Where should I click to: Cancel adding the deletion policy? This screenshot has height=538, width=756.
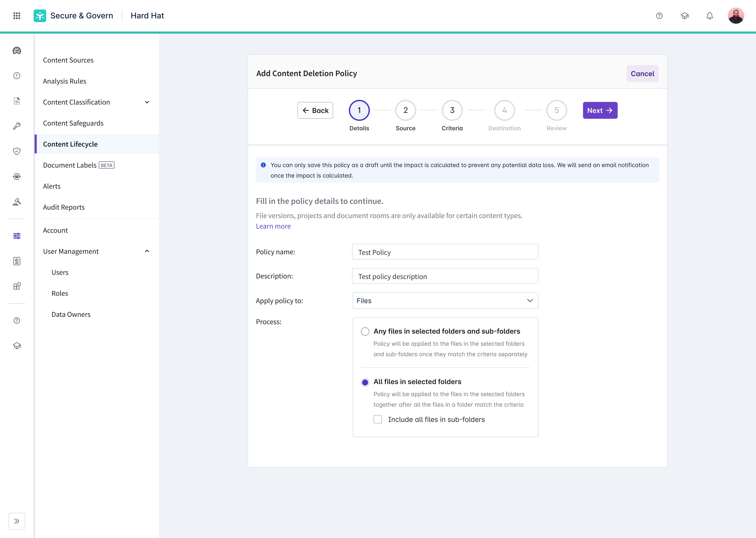click(642, 74)
